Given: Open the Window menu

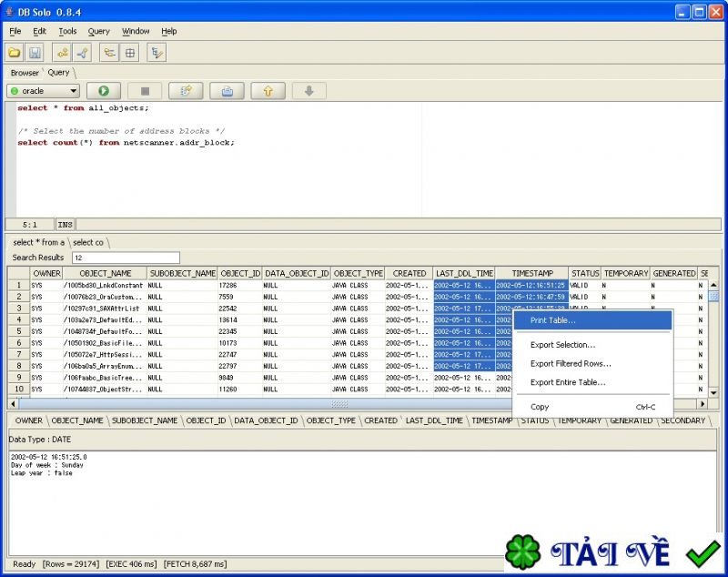Looking at the screenshot, I should coord(136,31).
